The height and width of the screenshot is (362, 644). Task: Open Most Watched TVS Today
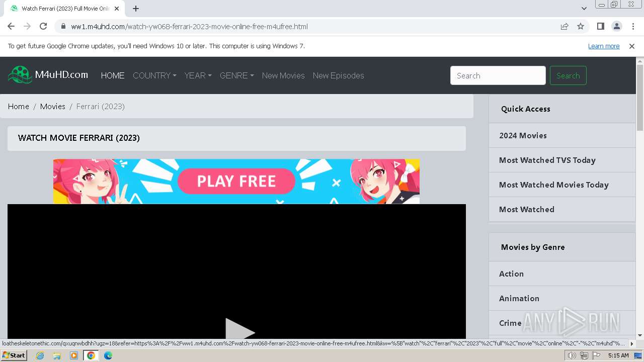(x=547, y=160)
